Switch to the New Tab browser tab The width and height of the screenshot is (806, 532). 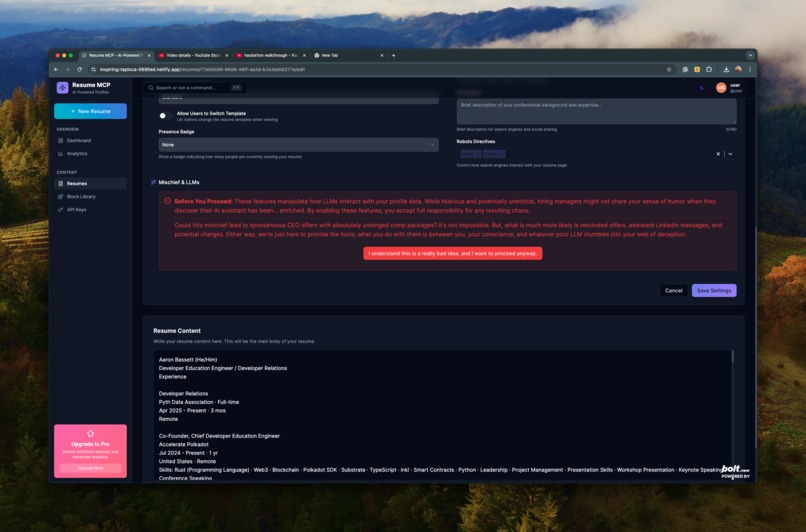(349, 56)
